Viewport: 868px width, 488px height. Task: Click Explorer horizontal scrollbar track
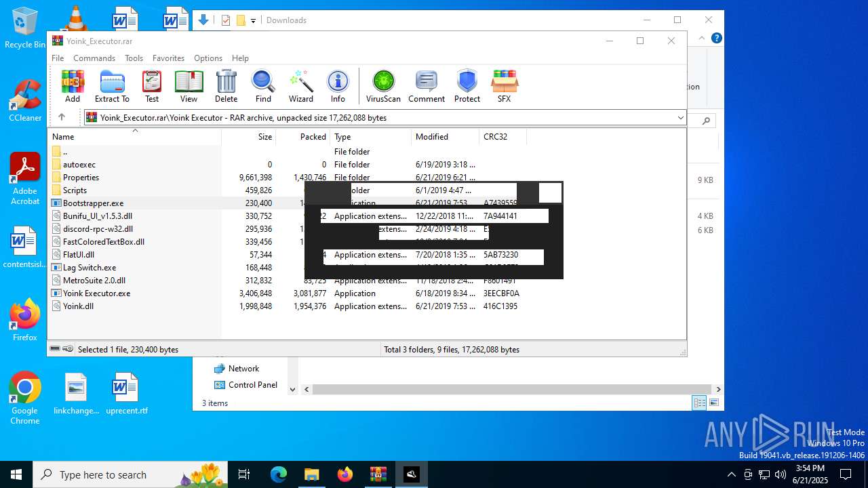pos(512,389)
